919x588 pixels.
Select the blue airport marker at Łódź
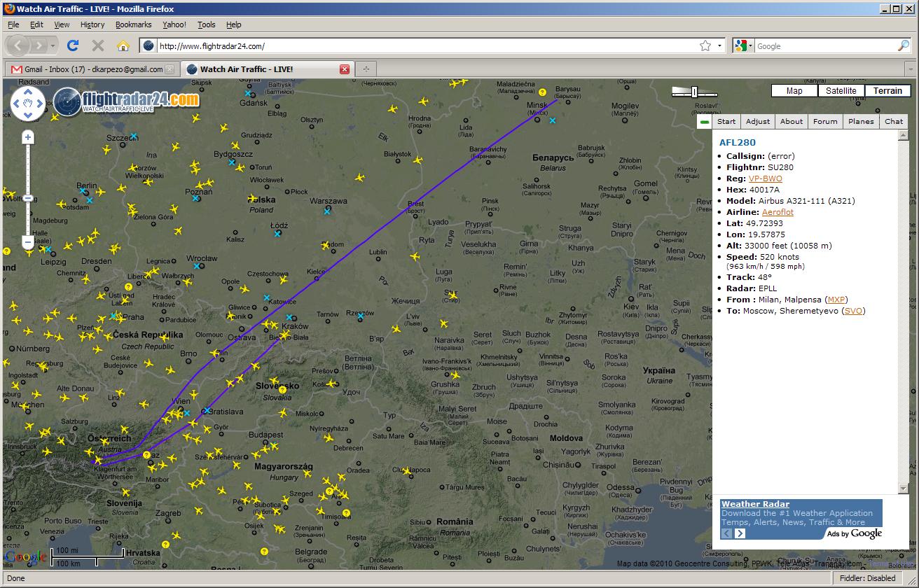coord(277,233)
